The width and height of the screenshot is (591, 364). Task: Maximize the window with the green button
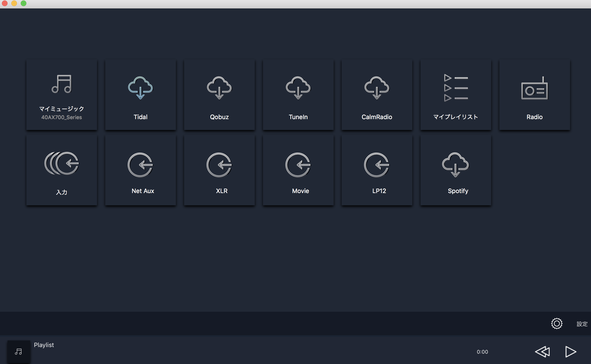[x=24, y=3]
